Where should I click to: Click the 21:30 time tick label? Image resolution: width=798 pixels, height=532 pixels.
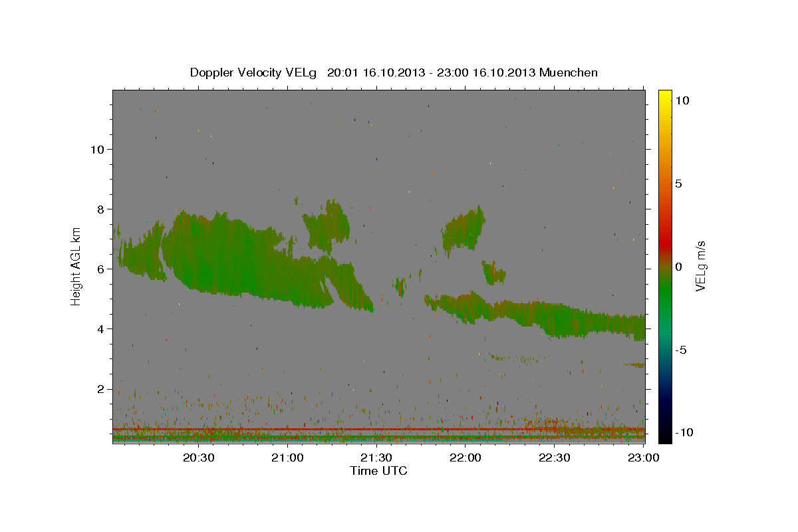point(376,458)
